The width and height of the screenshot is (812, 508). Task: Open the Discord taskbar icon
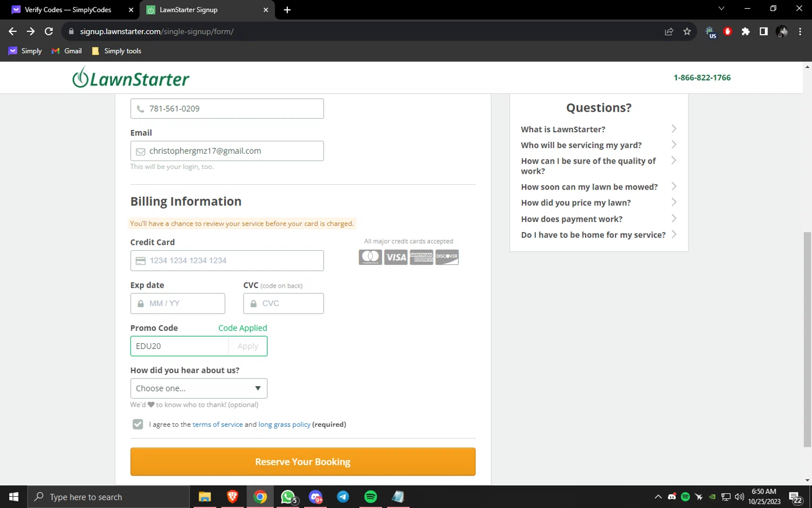pyautogui.click(x=316, y=497)
